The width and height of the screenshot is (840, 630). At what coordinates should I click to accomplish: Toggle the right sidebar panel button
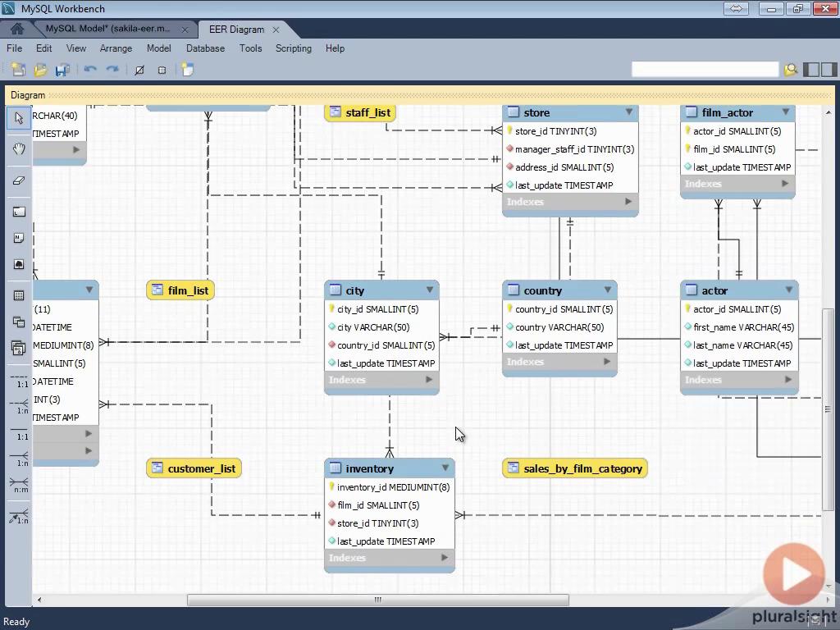(828, 70)
